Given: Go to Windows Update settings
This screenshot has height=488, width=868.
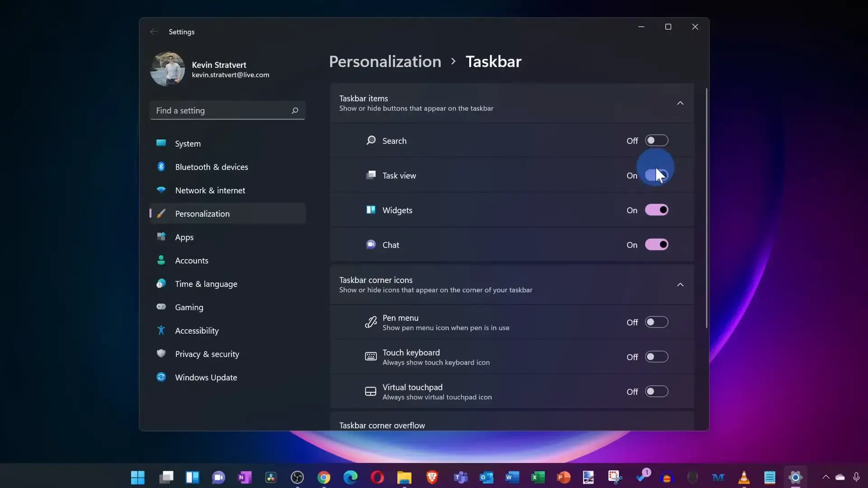Looking at the screenshot, I should pos(206,378).
